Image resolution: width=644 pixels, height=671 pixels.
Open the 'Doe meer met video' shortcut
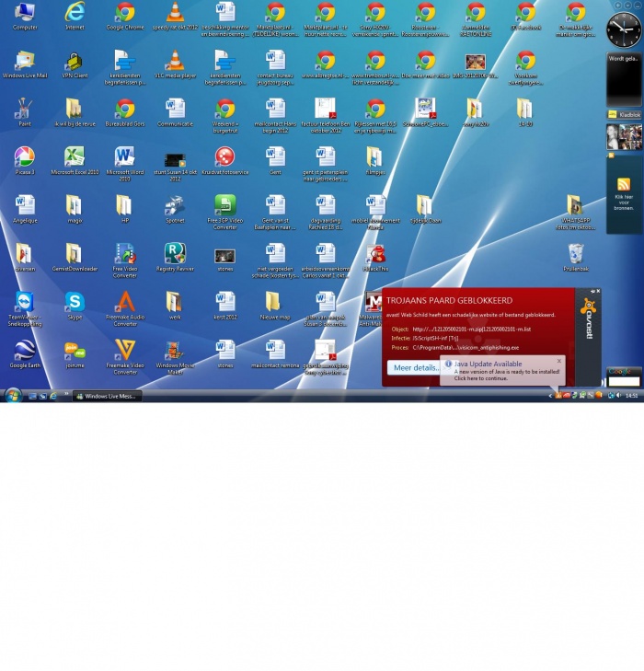coord(425,64)
